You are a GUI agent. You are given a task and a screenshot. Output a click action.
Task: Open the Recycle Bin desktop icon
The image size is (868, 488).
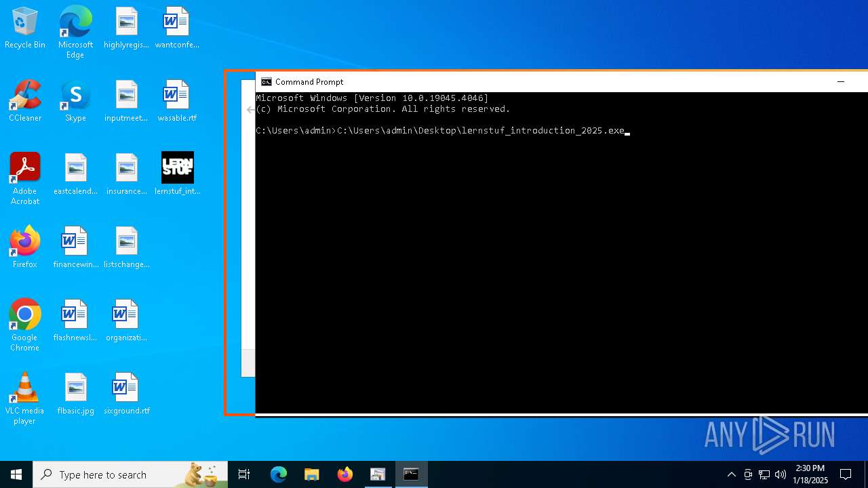click(x=25, y=28)
